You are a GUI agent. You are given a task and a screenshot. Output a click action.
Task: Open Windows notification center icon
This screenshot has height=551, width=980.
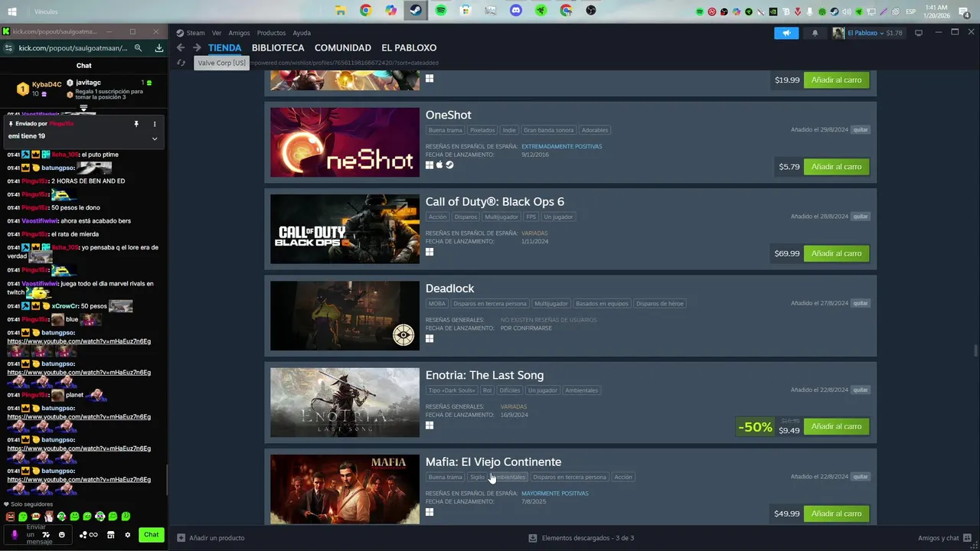click(x=966, y=11)
